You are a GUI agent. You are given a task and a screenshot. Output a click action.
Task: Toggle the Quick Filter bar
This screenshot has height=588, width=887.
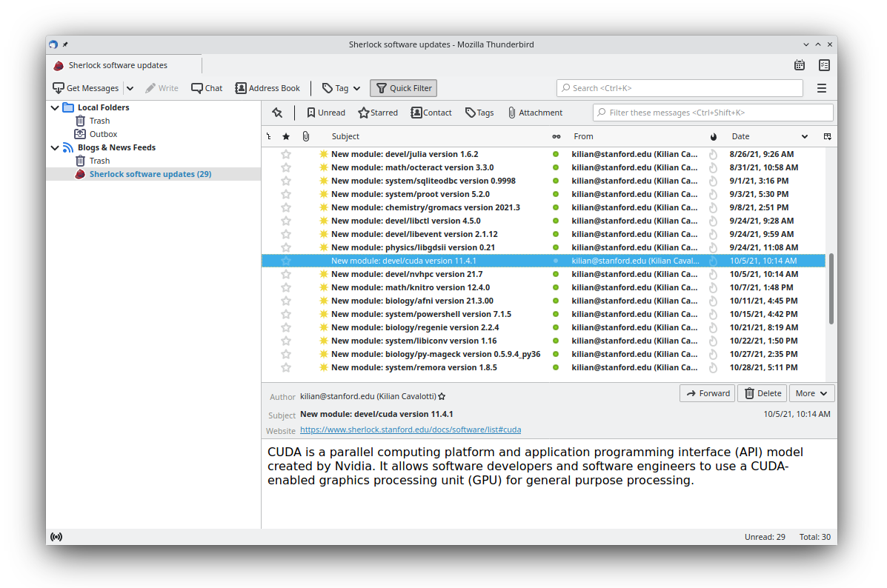[x=404, y=88]
